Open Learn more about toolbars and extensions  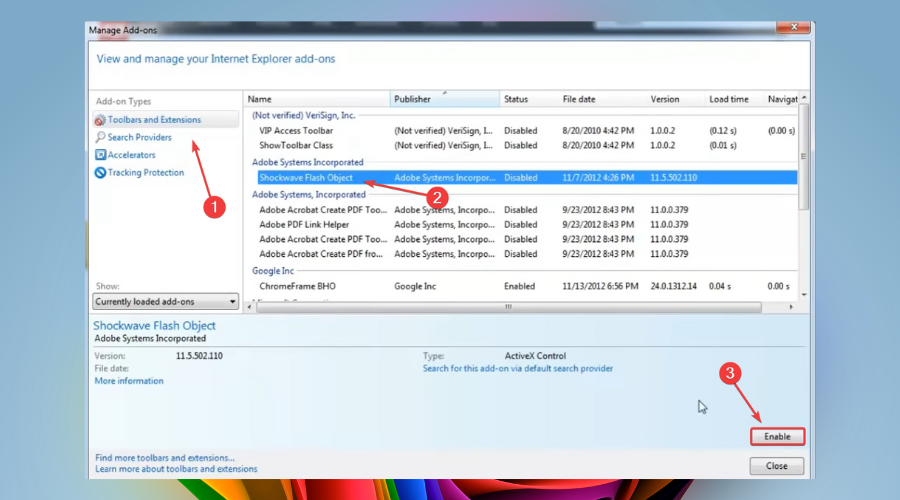click(x=176, y=469)
